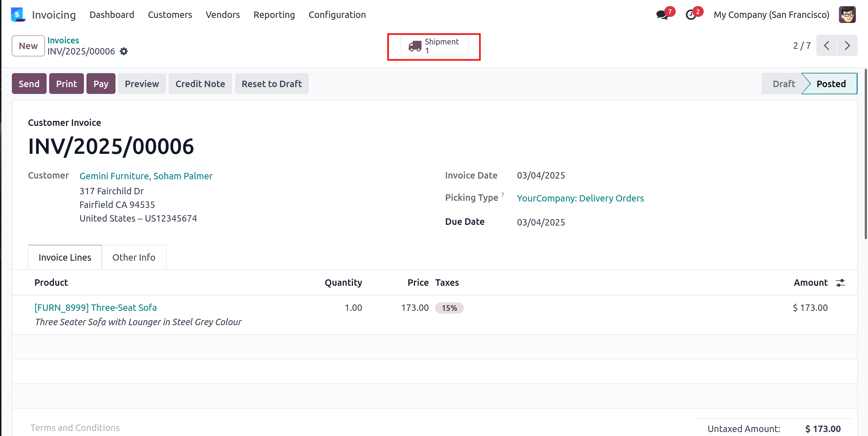Expand the Customers menu
The image size is (868, 436).
170,15
